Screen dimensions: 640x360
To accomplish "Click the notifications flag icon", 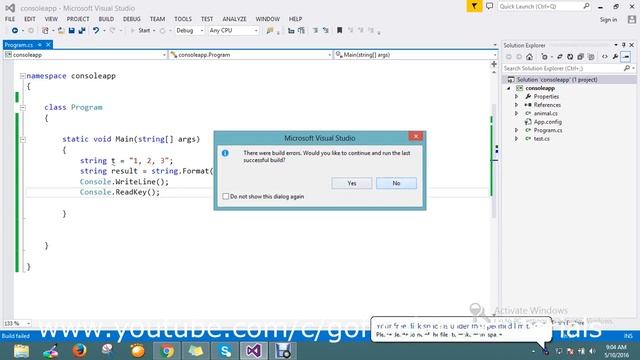I will [x=474, y=6].
